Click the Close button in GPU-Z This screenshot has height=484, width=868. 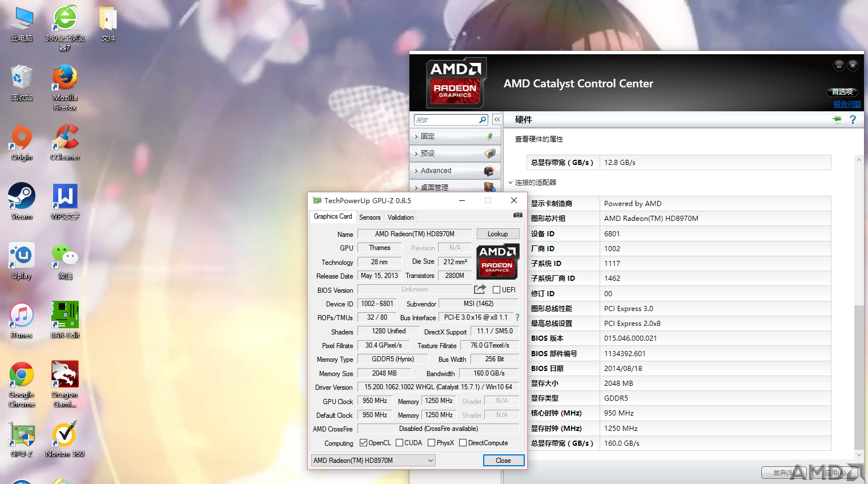[x=503, y=460]
